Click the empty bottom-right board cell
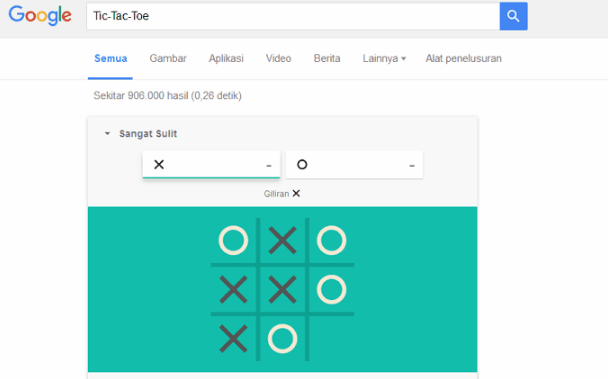 click(332, 339)
